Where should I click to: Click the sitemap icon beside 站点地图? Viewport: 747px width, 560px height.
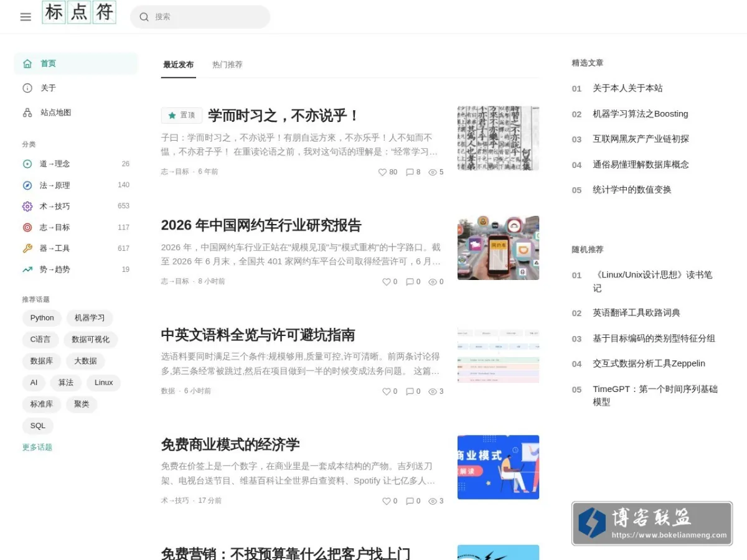point(27,113)
